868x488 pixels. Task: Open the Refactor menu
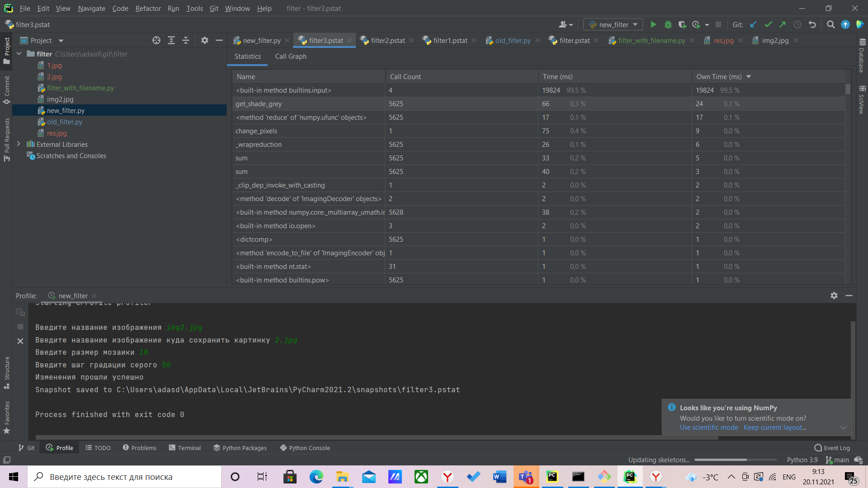click(148, 9)
